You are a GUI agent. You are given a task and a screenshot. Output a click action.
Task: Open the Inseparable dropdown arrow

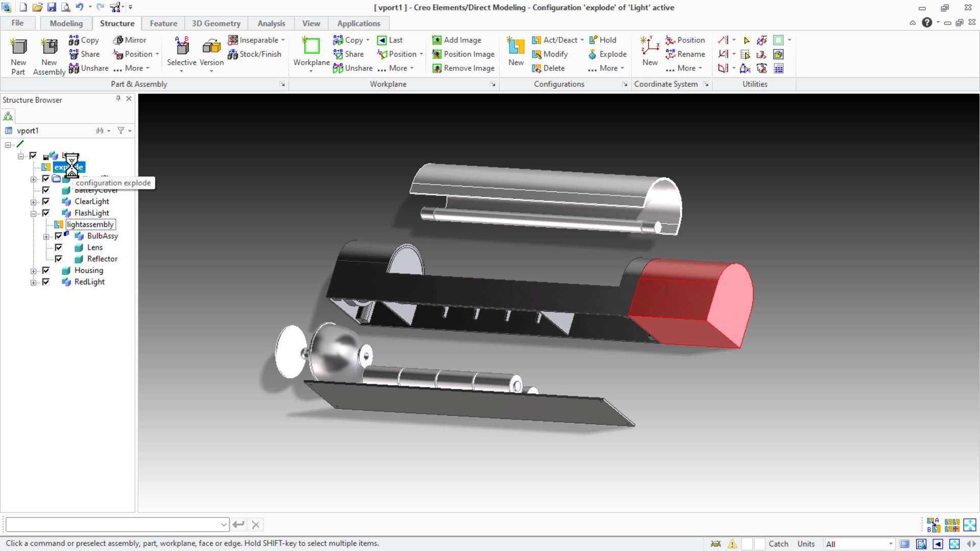pyautogui.click(x=283, y=40)
